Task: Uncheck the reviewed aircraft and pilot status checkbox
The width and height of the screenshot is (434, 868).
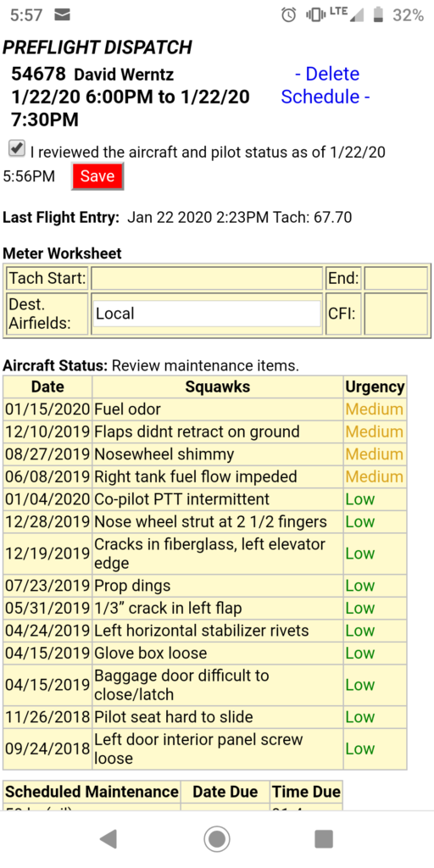Action: click(17, 148)
